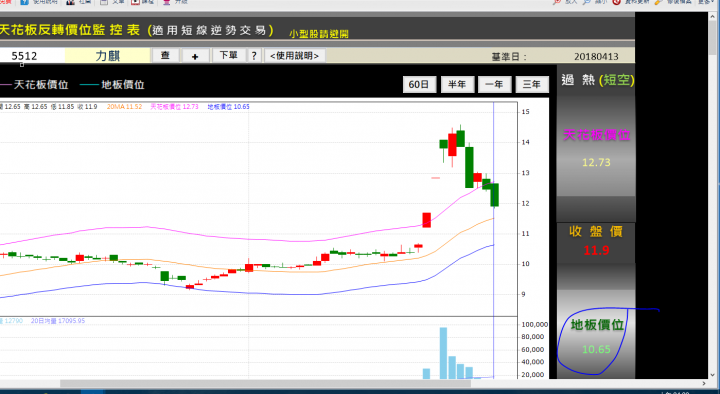Click the stock code field showing 5512
The height and width of the screenshot is (394, 720).
point(32,56)
